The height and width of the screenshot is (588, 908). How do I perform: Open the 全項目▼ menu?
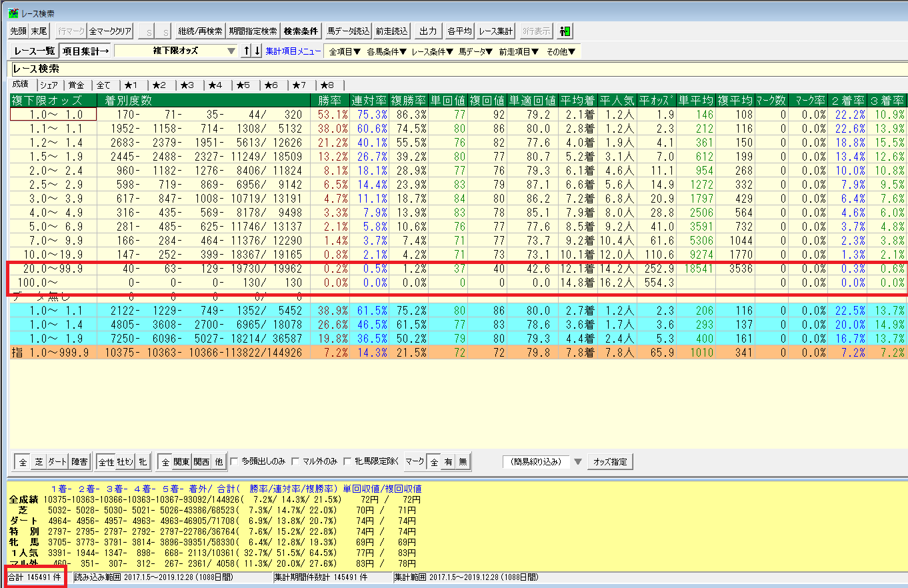pos(345,51)
